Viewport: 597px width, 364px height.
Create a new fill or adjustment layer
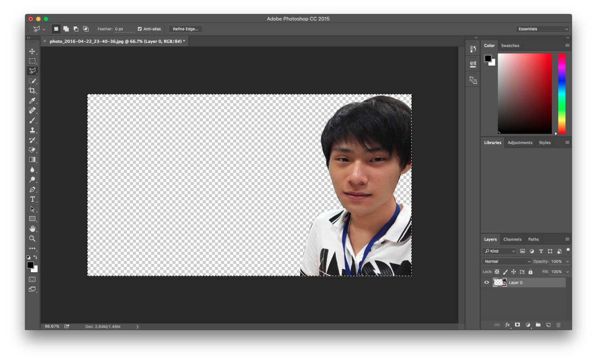coord(528,325)
